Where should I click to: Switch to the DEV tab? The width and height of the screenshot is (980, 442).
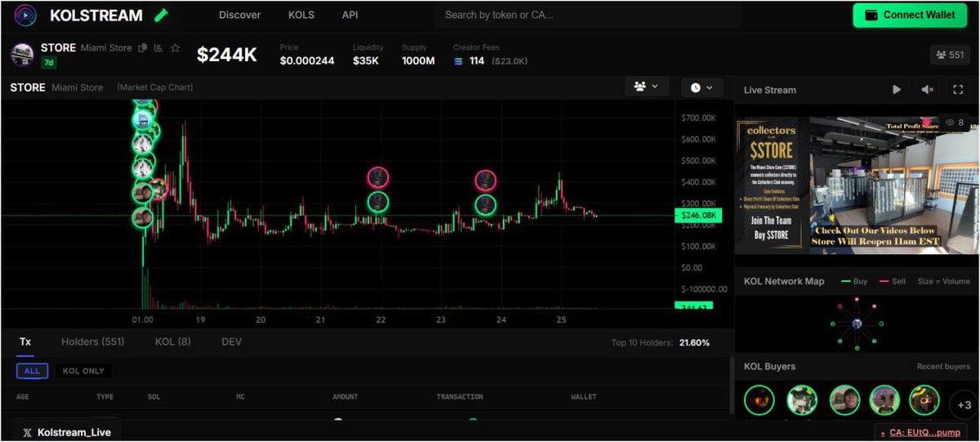(x=232, y=342)
